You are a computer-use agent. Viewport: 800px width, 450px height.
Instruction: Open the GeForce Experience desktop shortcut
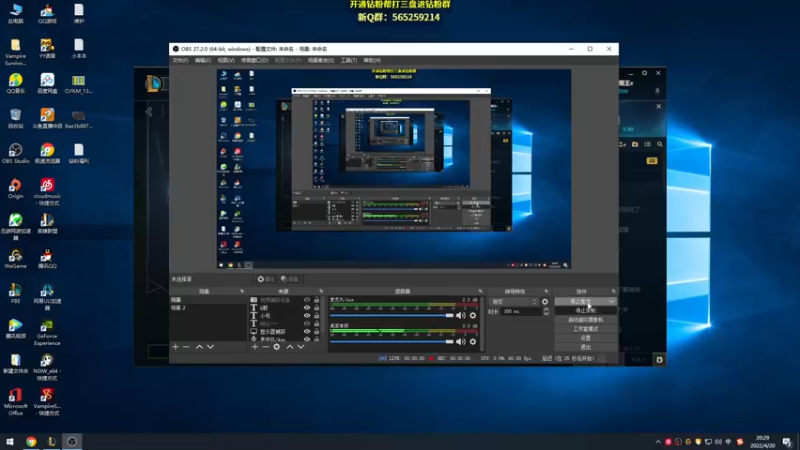click(x=47, y=332)
